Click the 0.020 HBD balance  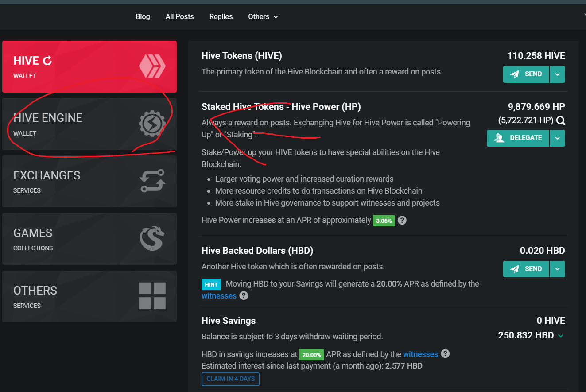coord(542,251)
